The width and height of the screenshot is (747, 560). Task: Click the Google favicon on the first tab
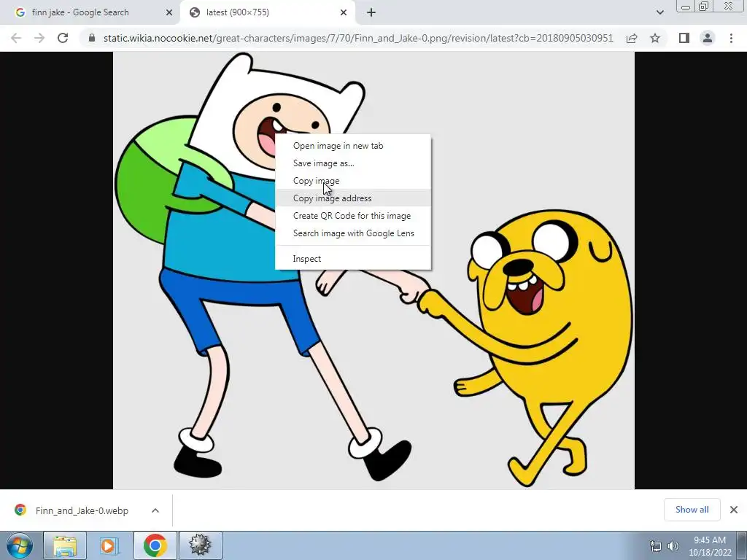[20, 12]
